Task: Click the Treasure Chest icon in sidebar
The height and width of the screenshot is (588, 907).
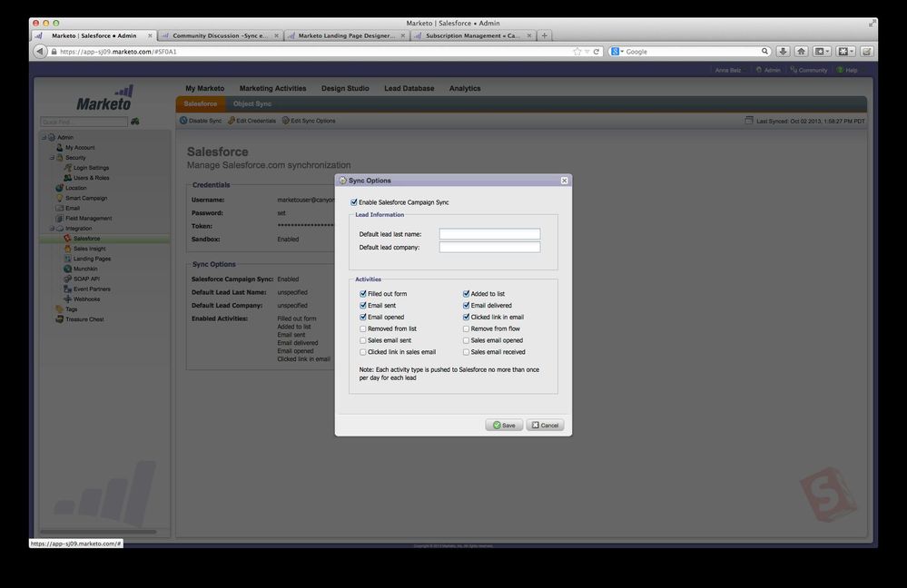Action: click(59, 319)
